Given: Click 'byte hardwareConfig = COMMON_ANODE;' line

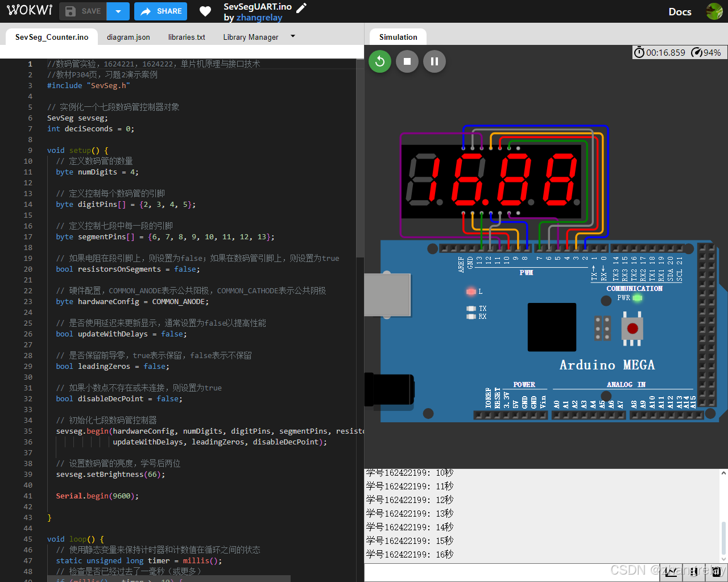Looking at the screenshot, I should [x=133, y=302].
